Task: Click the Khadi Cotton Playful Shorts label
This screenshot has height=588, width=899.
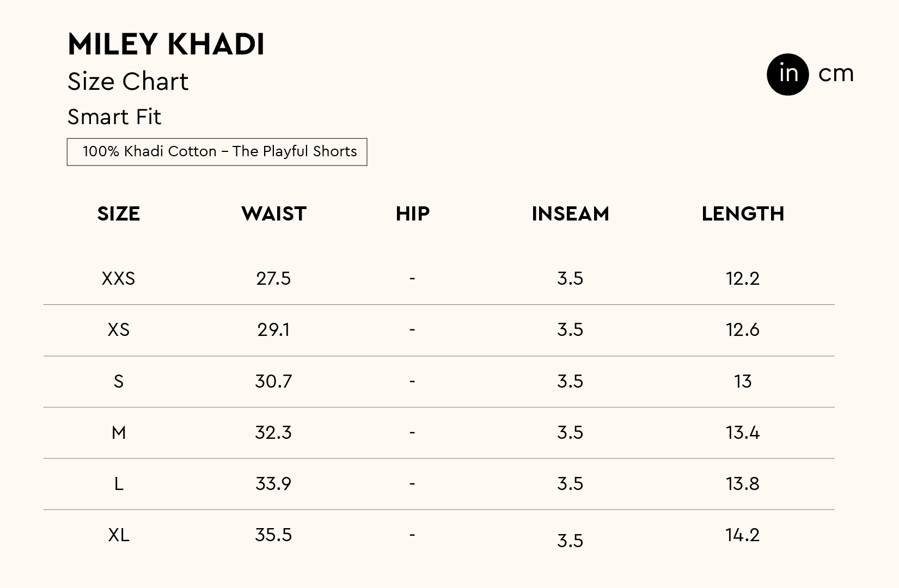Action: point(217,151)
